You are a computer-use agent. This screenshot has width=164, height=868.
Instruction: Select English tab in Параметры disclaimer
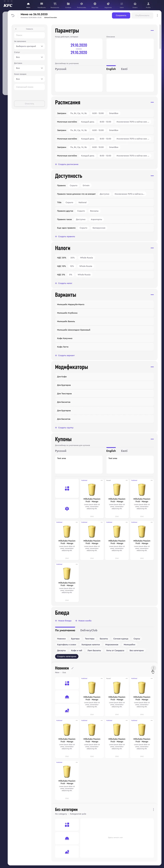(111, 69)
